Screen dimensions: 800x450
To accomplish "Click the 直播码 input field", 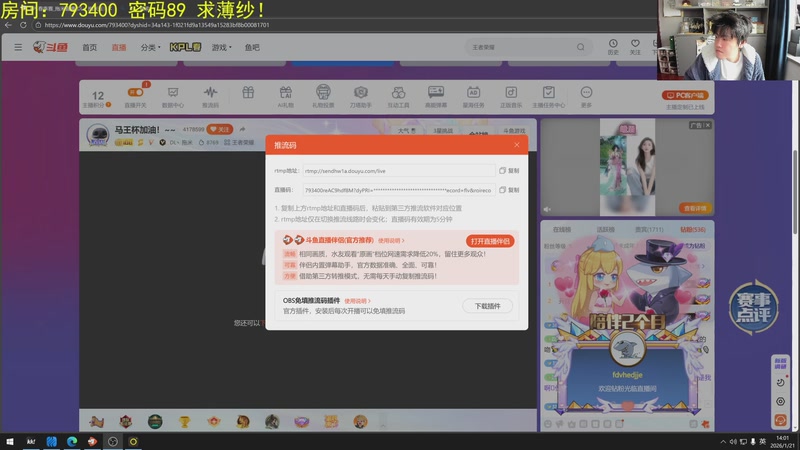I will pyautogui.click(x=398, y=190).
